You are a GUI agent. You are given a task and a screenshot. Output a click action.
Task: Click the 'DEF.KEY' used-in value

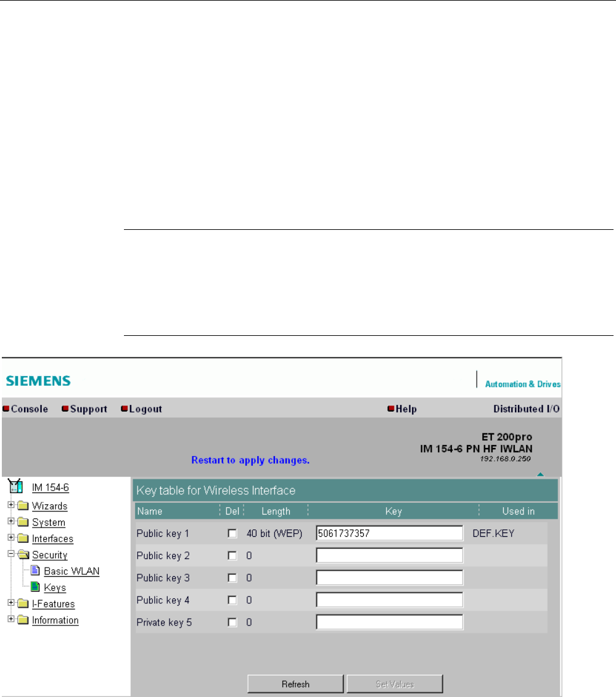coord(493,534)
